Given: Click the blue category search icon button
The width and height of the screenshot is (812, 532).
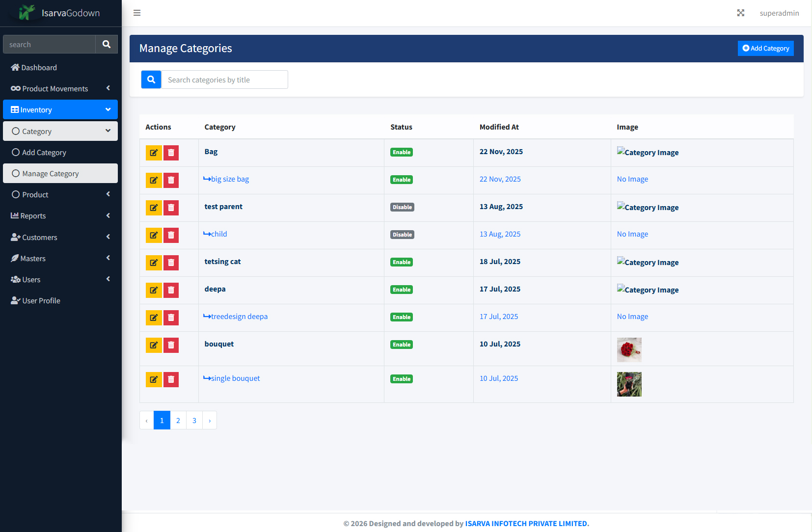Looking at the screenshot, I should click(151, 80).
